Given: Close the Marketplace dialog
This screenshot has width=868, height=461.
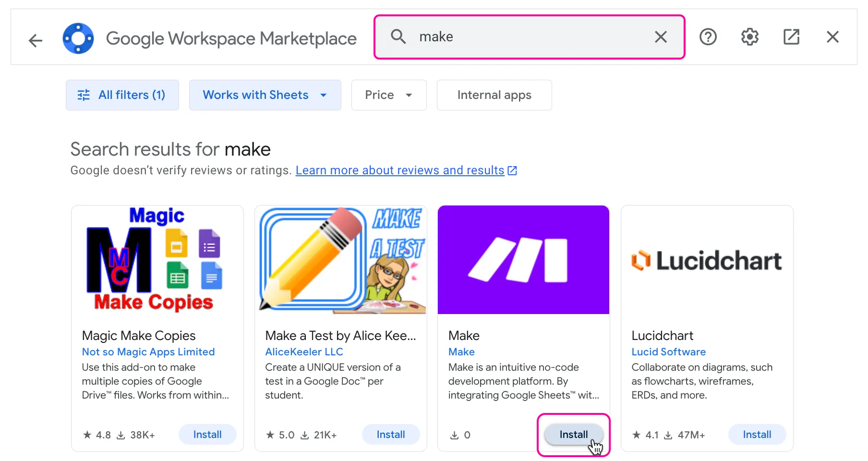Looking at the screenshot, I should click(833, 37).
